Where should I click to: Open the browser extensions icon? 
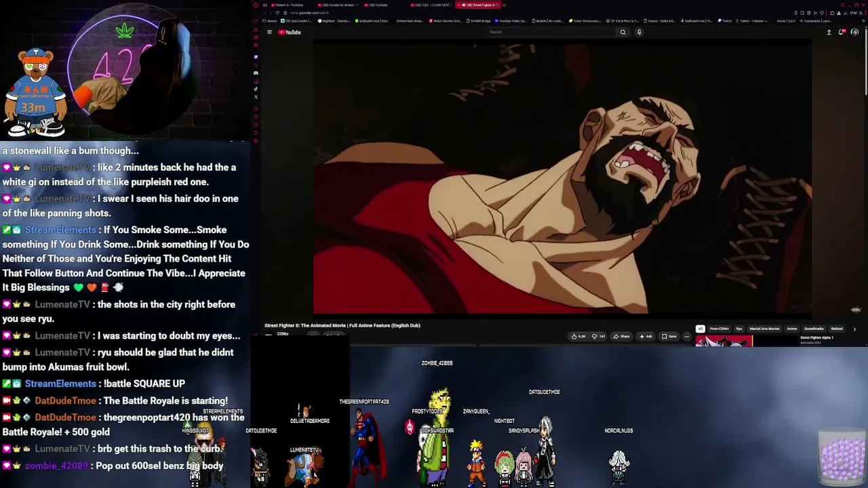[832, 13]
